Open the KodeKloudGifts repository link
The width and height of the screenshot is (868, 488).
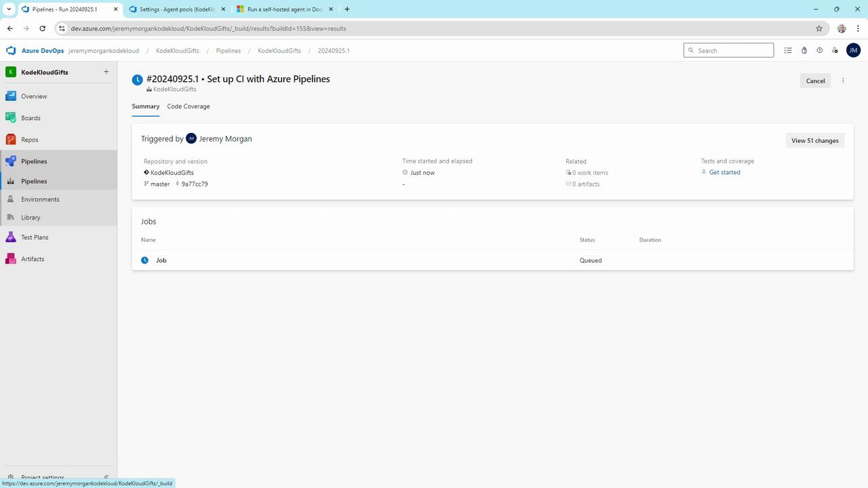[x=172, y=173]
